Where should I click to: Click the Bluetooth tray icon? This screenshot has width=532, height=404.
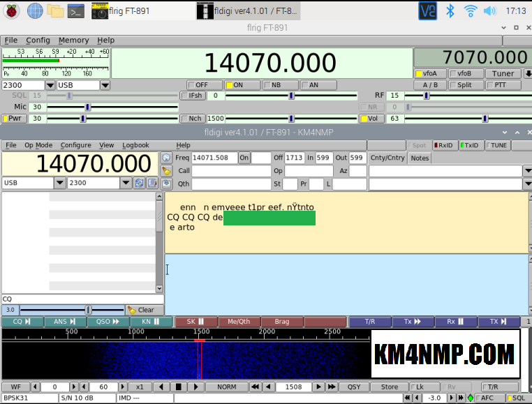click(x=450, y=10)
